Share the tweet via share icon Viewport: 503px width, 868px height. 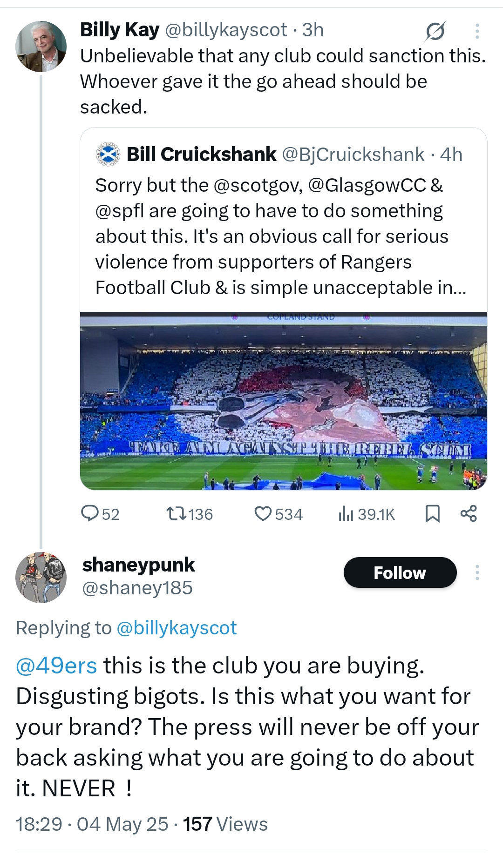[469, 513]
